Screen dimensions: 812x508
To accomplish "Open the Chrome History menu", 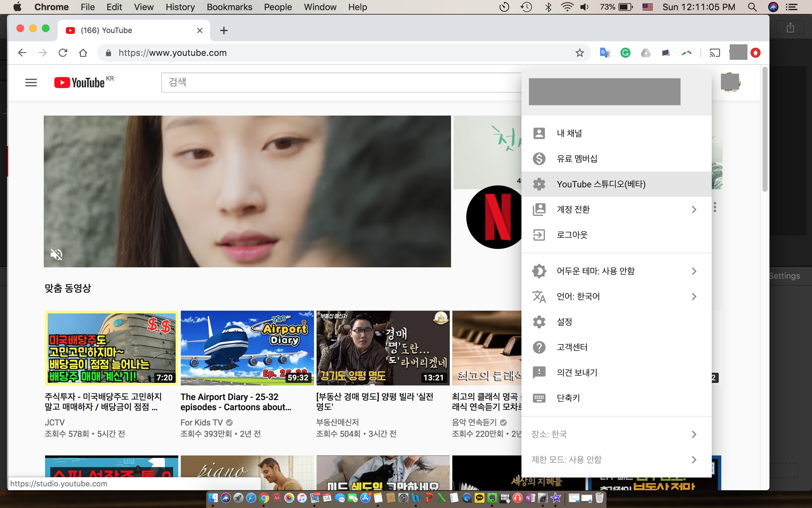I will click(180, 7).
